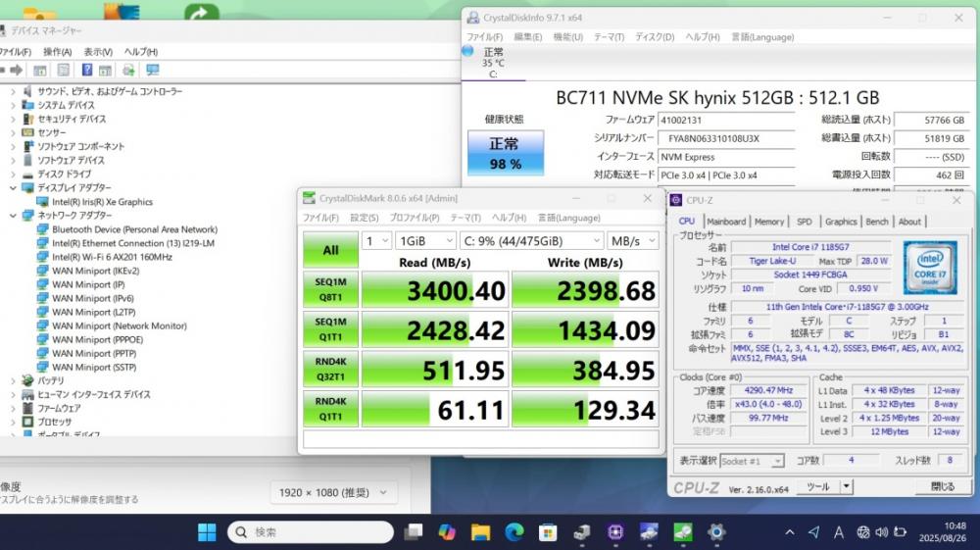The width and height of the screenshot is (980, 550).
Task: Switch to the About tab in CPU-Z
Action: pyautogui.click(x=909, y=222)
